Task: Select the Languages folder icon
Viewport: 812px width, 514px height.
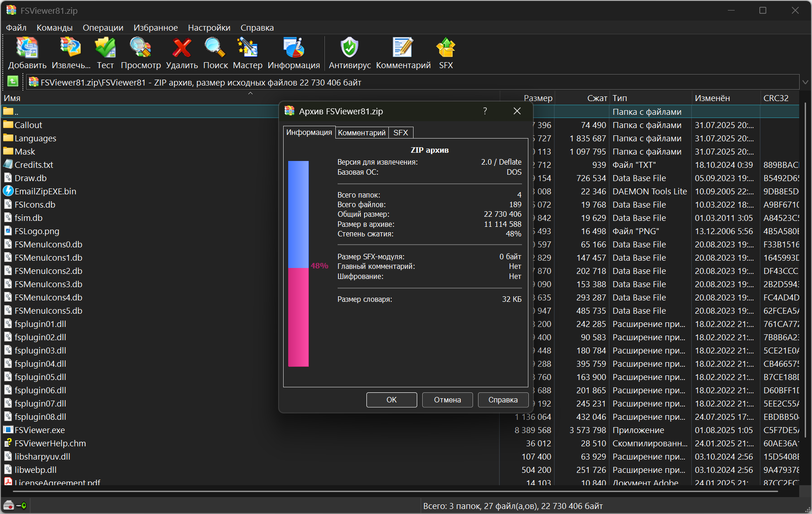Action: pos(8,138)
